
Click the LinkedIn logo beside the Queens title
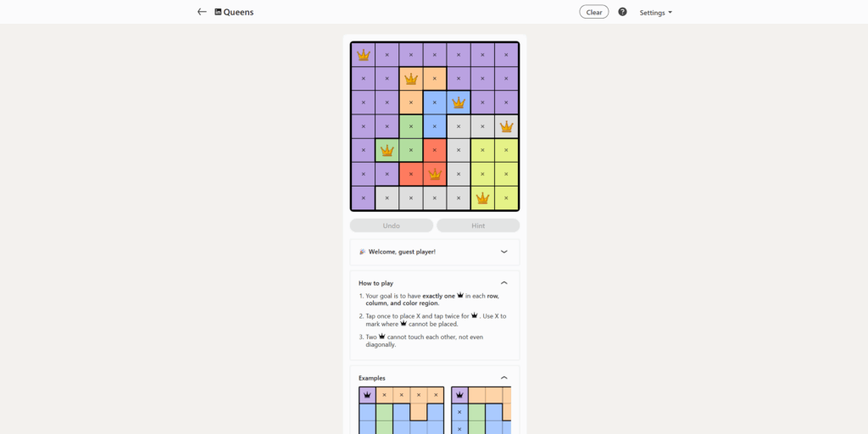coord(219,12)
